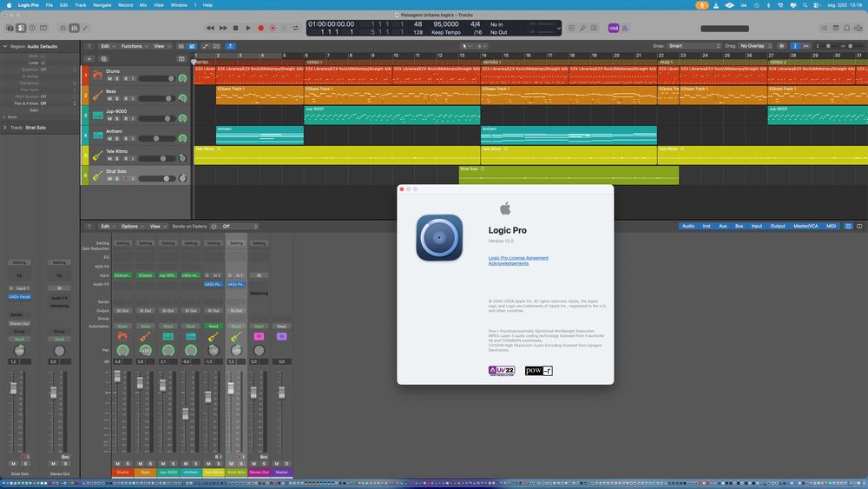Click the Jup-8000 track keyboard icon
Screen dimensions: 868x489
point(97,116)
